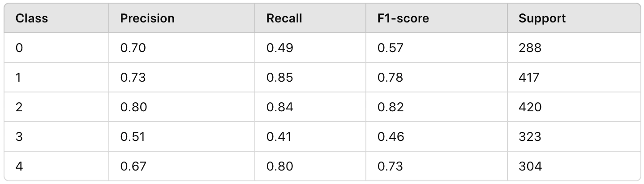The image size is (644, 184).
Task: Select the class 2 row label
Action: coord(19,107)
